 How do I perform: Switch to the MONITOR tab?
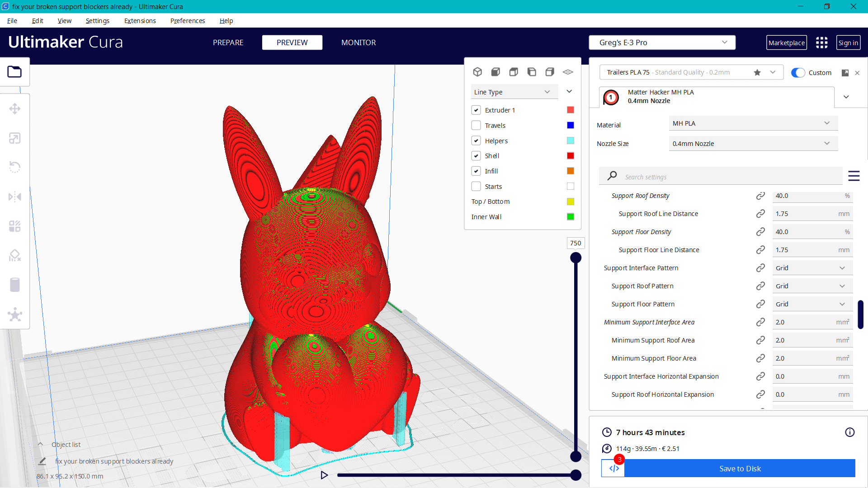(x=359, y=42)
